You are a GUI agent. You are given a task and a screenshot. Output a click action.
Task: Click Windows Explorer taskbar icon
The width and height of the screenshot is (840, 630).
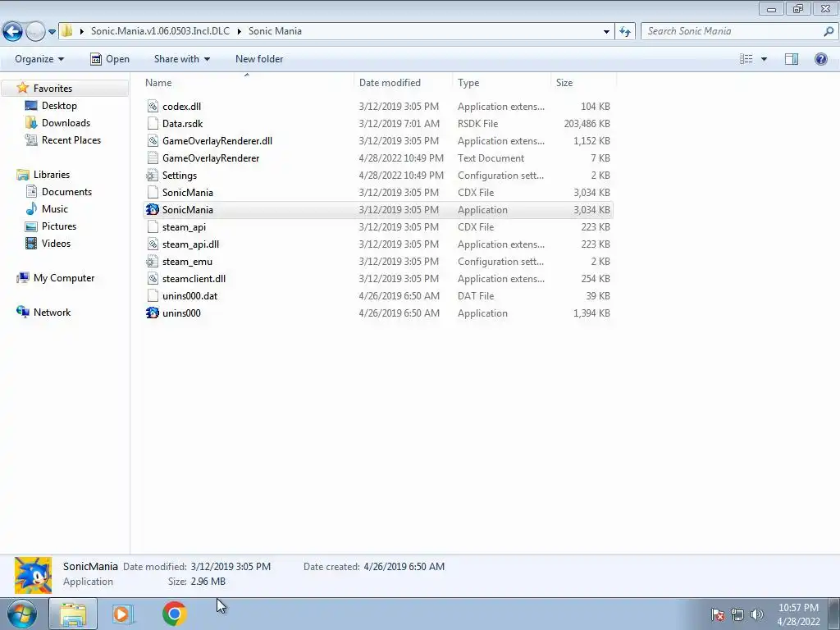tap(73, 614)
